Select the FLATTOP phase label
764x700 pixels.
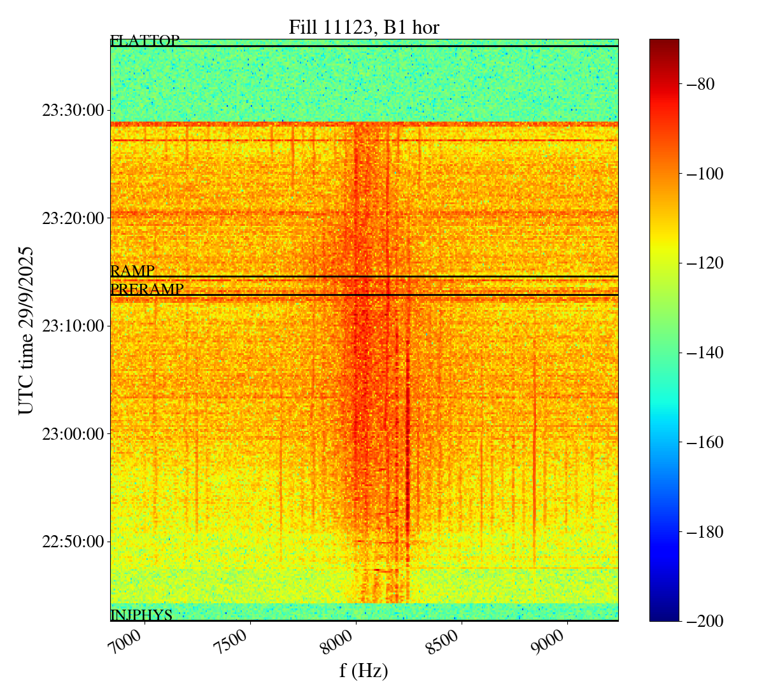point(145,41)
